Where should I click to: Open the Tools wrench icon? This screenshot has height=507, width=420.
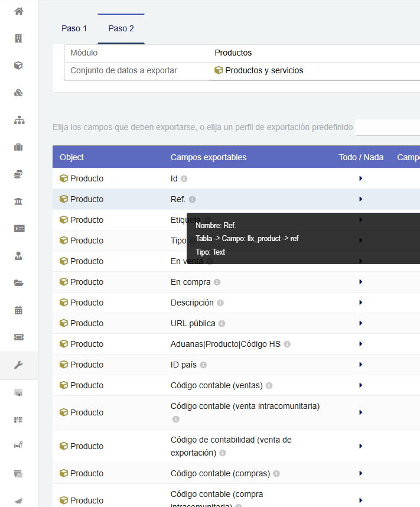(18, 365)
